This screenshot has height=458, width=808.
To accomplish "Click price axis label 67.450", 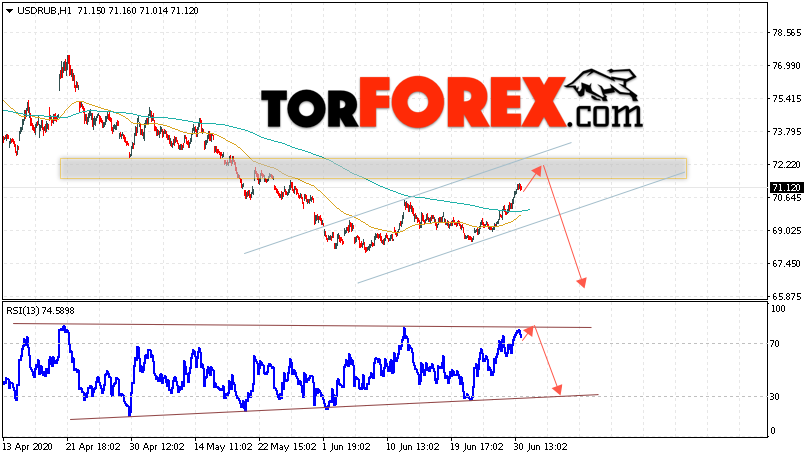I will [x=786, y=263].
